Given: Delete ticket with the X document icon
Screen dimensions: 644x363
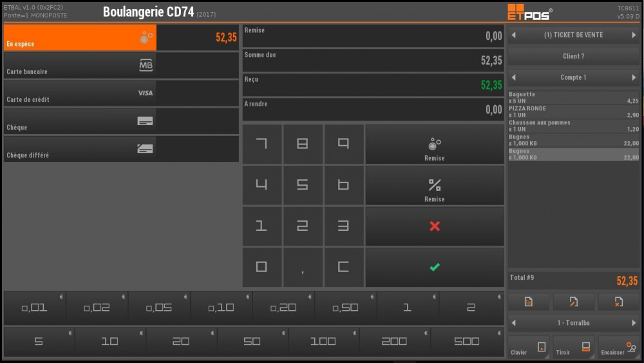Looking at the screenshot, I should pyautogui.click(x=619, y=302).
